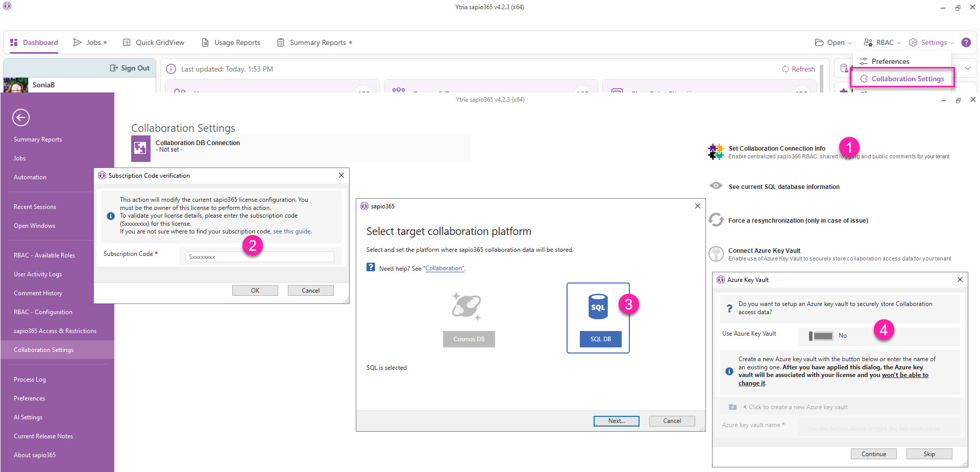Click the Collaboration DB Connection puzzle icon
The image size is (980, 472).
(140, 148)
